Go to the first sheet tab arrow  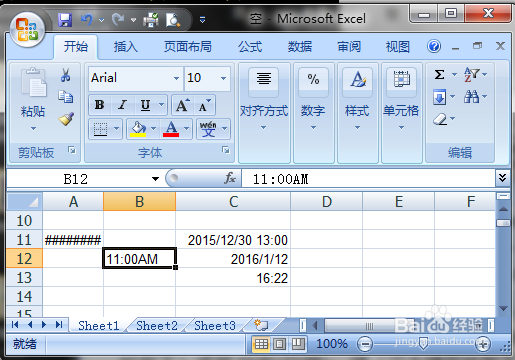tap(15, 324)
